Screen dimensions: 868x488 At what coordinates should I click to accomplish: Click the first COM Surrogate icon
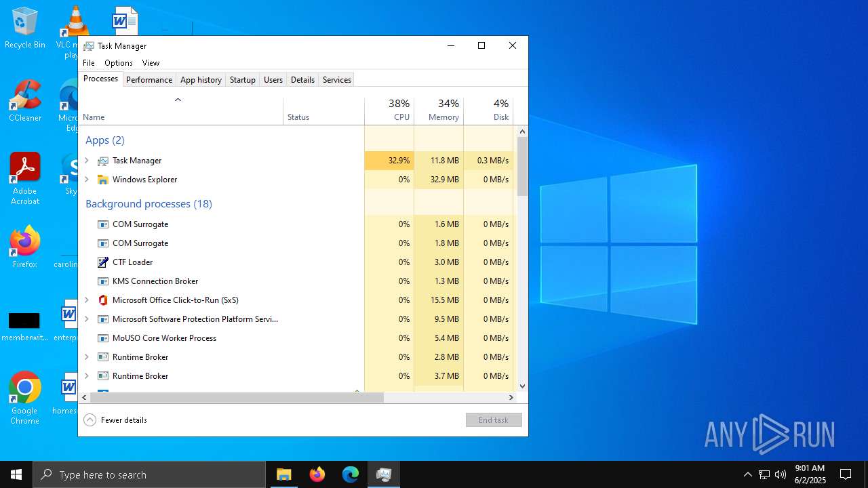(x=103, y=224)
